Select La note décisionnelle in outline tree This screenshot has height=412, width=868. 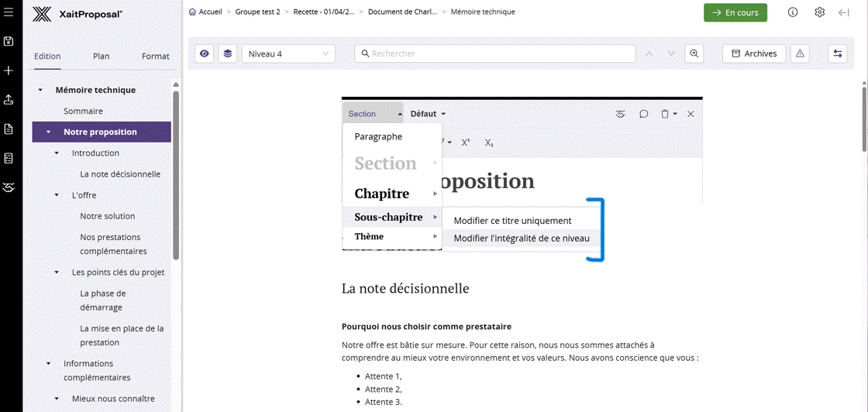[120, 174]
